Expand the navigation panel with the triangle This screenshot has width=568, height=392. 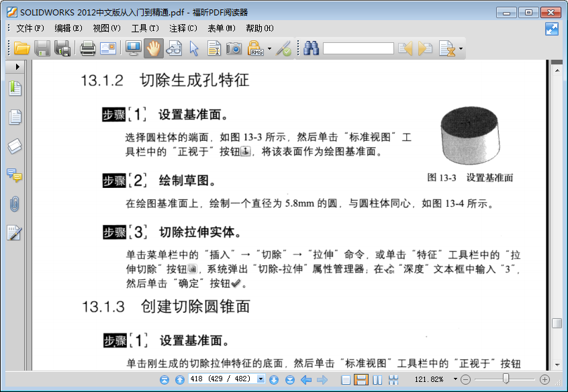(x=17, y=66)
